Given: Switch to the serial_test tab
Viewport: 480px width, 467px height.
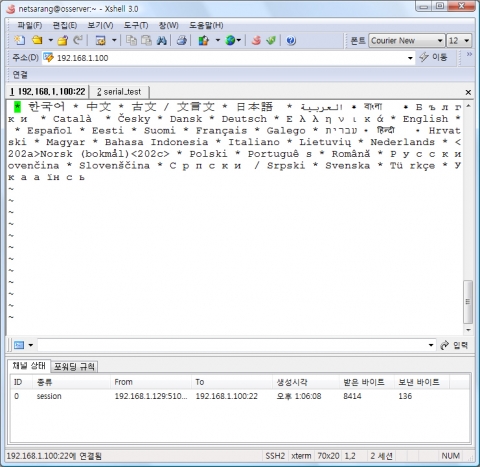Looking at the screenshot, I should pos(119,92).
